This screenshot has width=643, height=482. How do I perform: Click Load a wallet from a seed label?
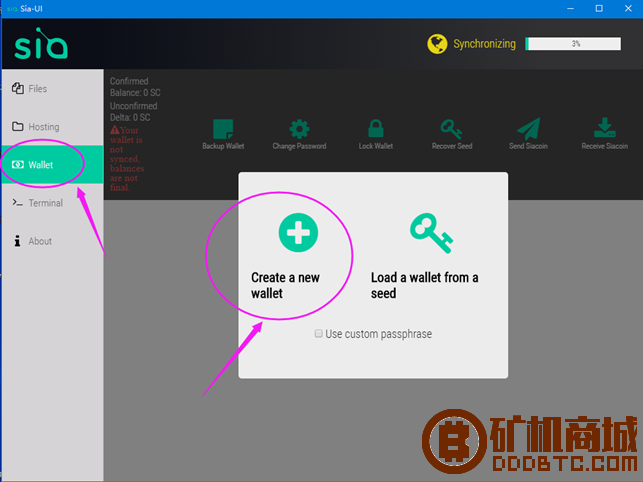pos(424,286)
